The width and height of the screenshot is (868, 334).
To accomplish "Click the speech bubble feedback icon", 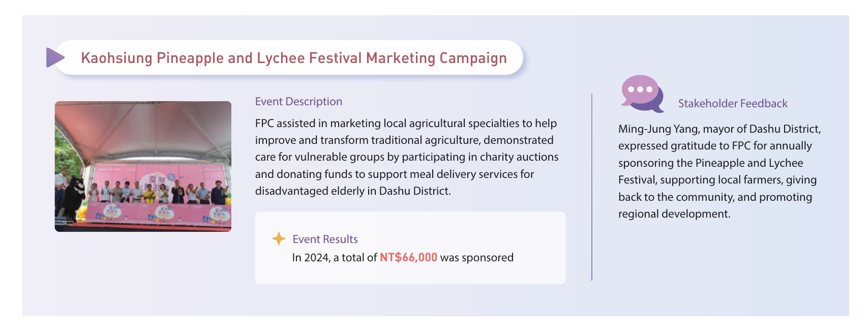I will click(x=641, y=93).
